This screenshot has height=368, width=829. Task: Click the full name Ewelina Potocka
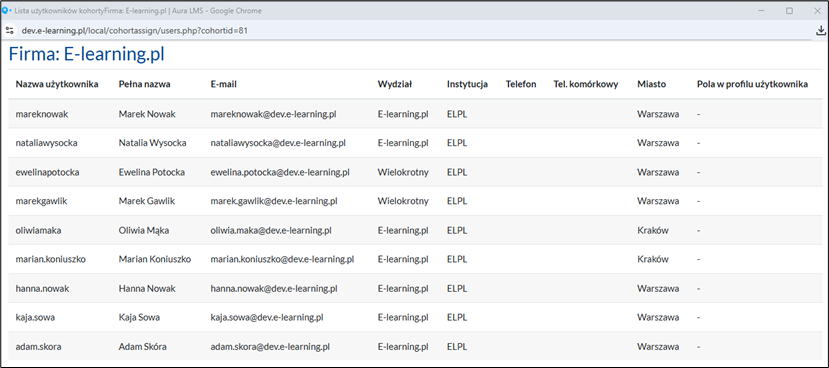coord(152,172)
